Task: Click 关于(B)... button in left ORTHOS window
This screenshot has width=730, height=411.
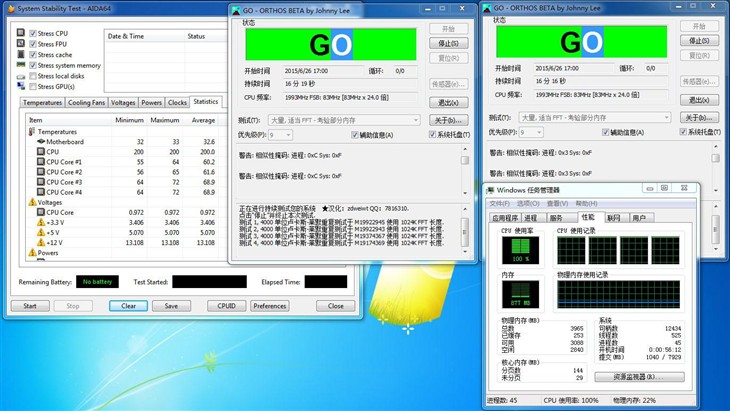Action: point(448,120)
